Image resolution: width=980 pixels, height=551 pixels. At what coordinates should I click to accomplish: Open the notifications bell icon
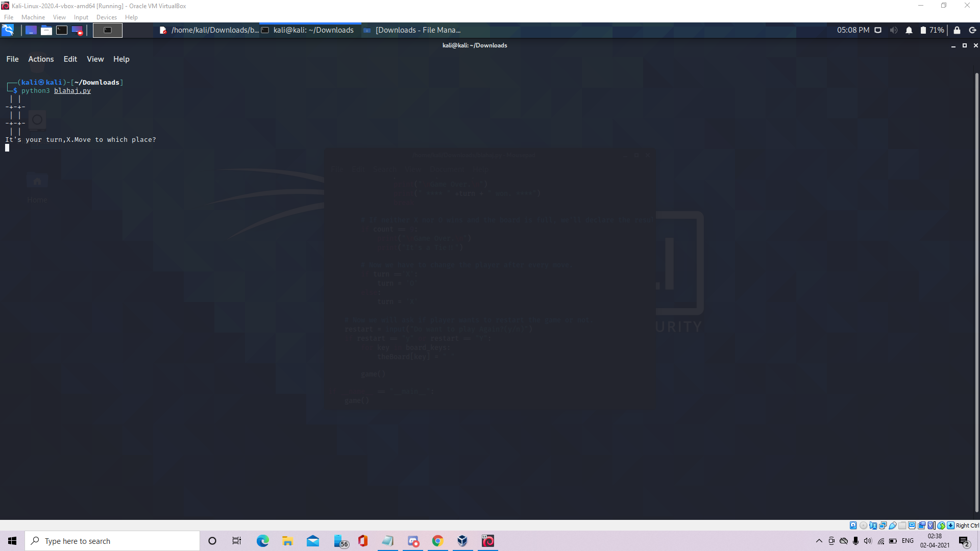(x=909, y=30)
